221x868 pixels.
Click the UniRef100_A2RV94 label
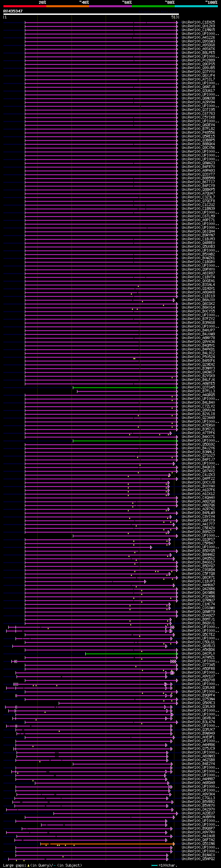198,102
